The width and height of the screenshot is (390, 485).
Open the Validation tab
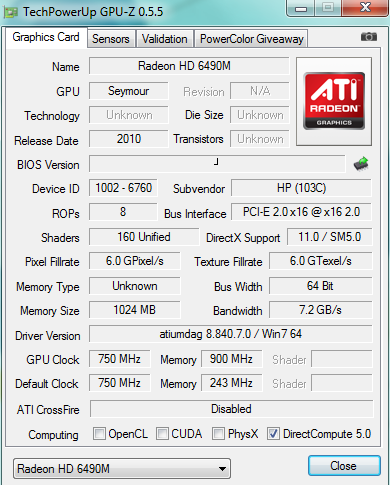click(165, 39)
